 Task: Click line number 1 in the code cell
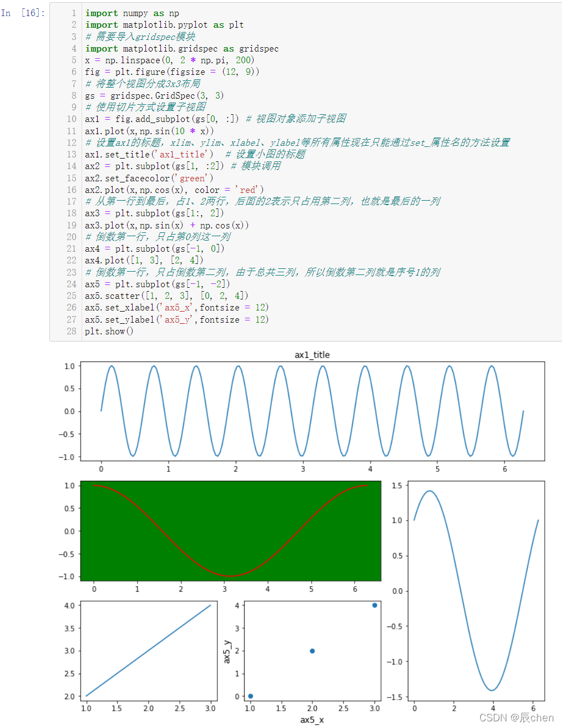pos(74,13)
